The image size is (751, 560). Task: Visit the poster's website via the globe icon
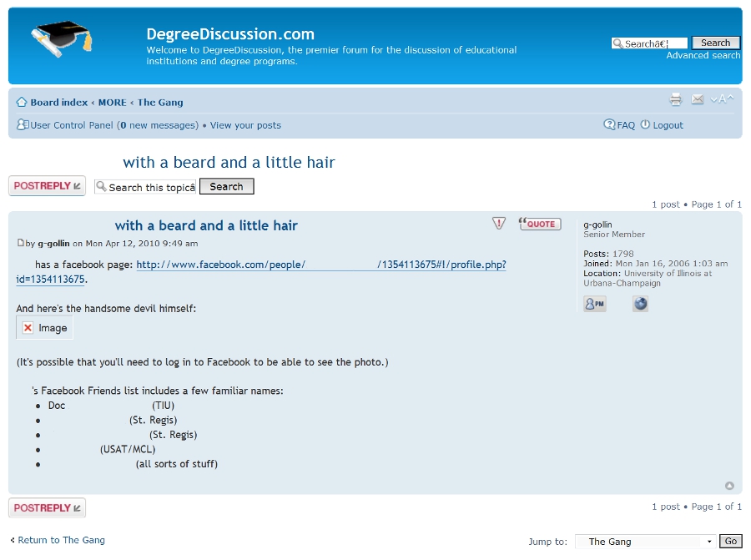click(640, 305)
